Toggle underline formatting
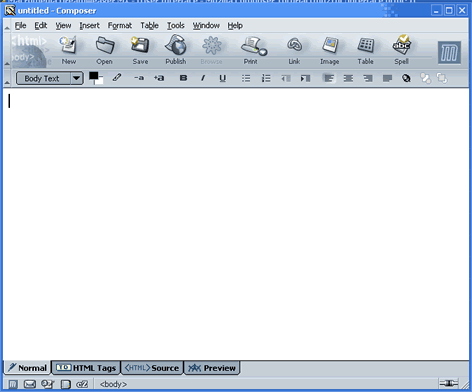472x392 pixels. [222, 78]
